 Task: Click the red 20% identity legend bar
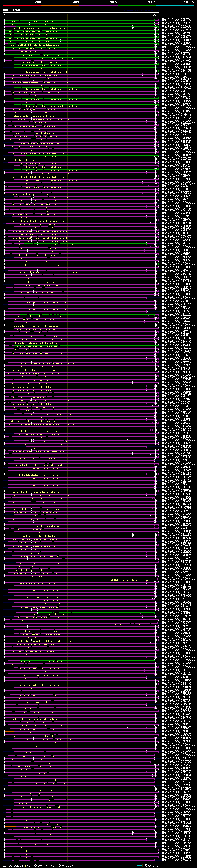point(22,6)
